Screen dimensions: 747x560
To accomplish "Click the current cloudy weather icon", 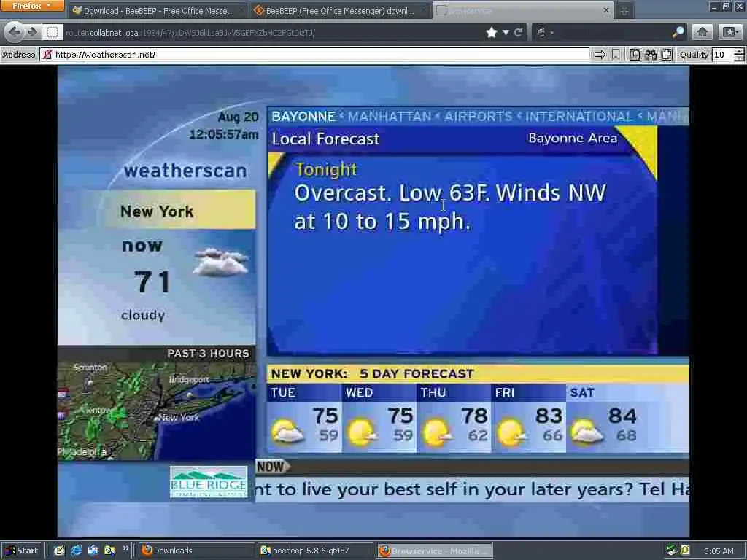I will tap(220, 262).
